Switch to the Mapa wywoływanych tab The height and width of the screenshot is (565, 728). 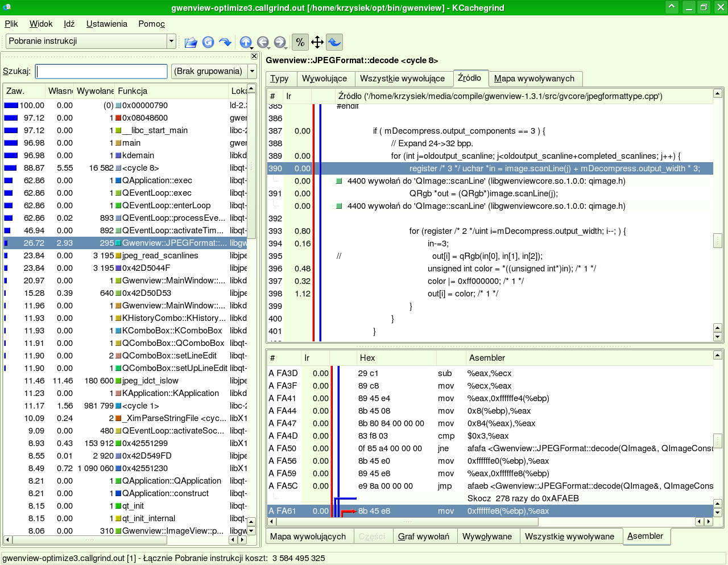534,79
